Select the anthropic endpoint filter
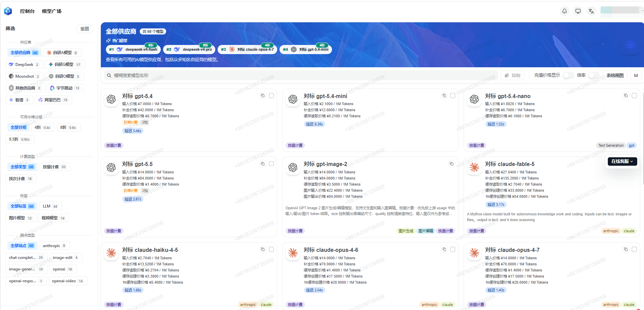This screenshot has height=310, width=644. [x=54, y=246]
